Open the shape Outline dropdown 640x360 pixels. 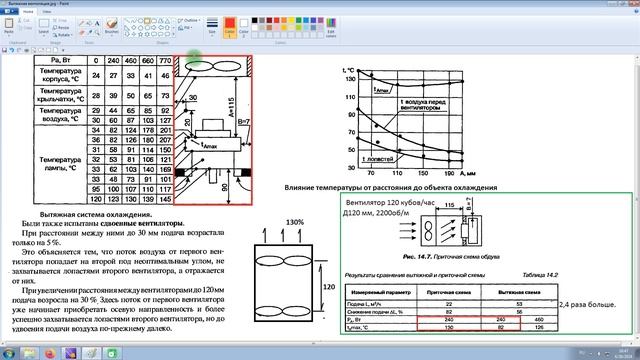(189, 20)
